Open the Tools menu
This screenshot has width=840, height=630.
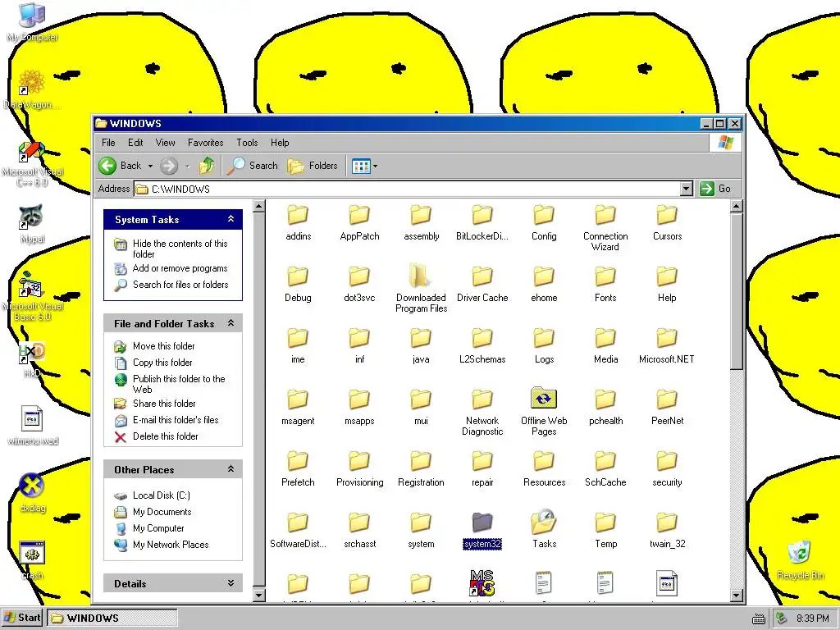click(x=247, y=143)
